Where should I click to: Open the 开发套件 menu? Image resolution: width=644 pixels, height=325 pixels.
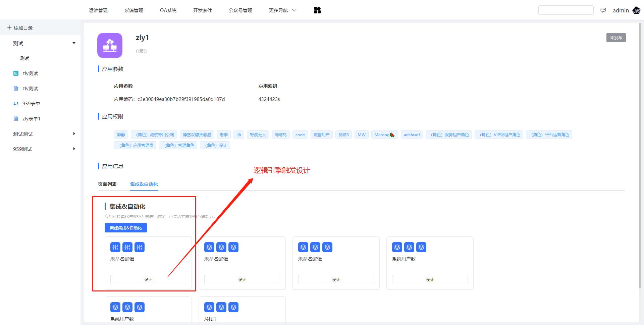pyautogui.click(x=203, y=10)
